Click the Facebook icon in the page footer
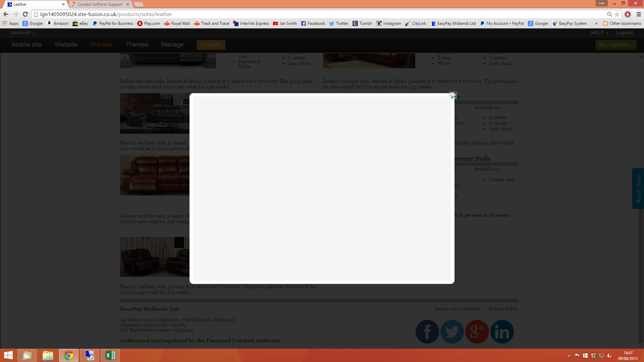644x362 pixels. pos(427,331)
